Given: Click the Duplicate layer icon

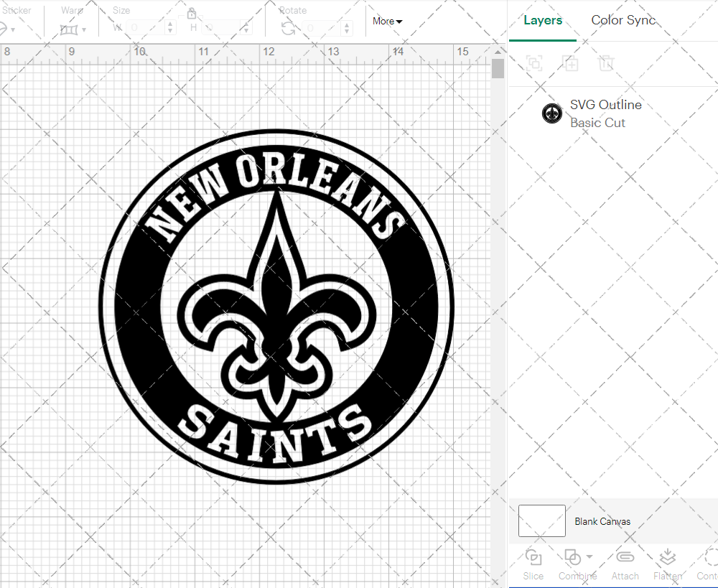Looking at the screenshot, I should [x=570, y=63].
